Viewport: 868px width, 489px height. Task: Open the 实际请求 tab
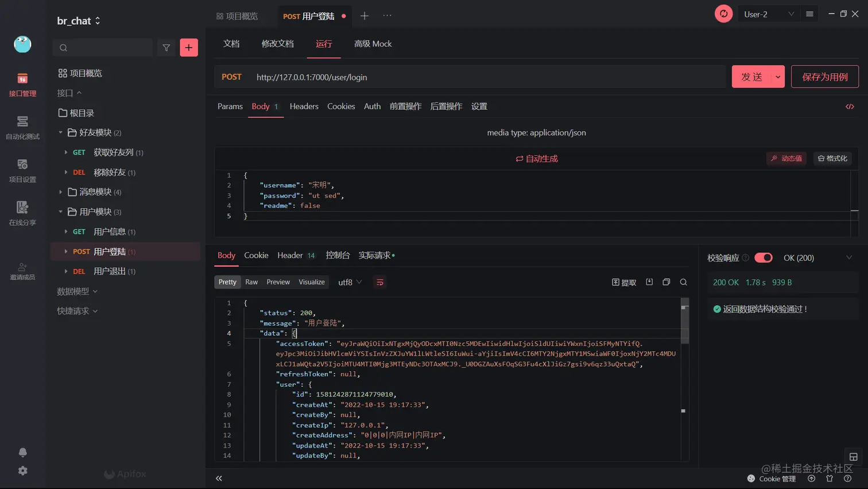tap(376, 255)
